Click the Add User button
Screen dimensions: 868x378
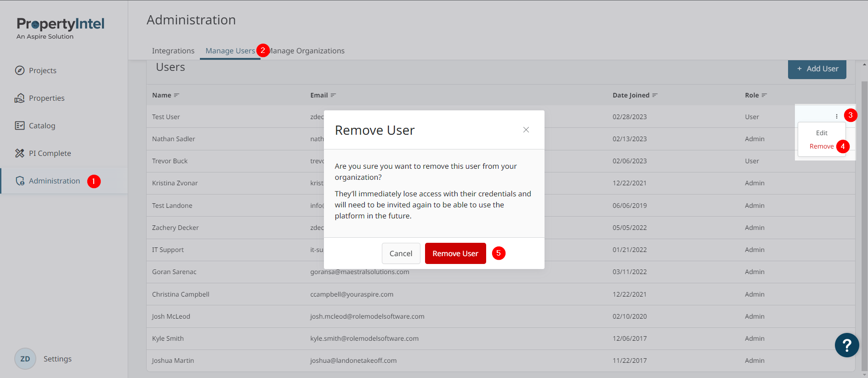tap(817, 69)
